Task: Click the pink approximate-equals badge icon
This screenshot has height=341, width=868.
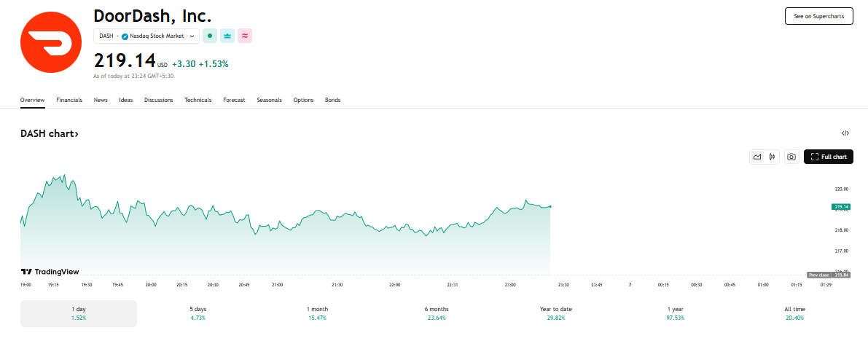Action: tap(245, 36)
